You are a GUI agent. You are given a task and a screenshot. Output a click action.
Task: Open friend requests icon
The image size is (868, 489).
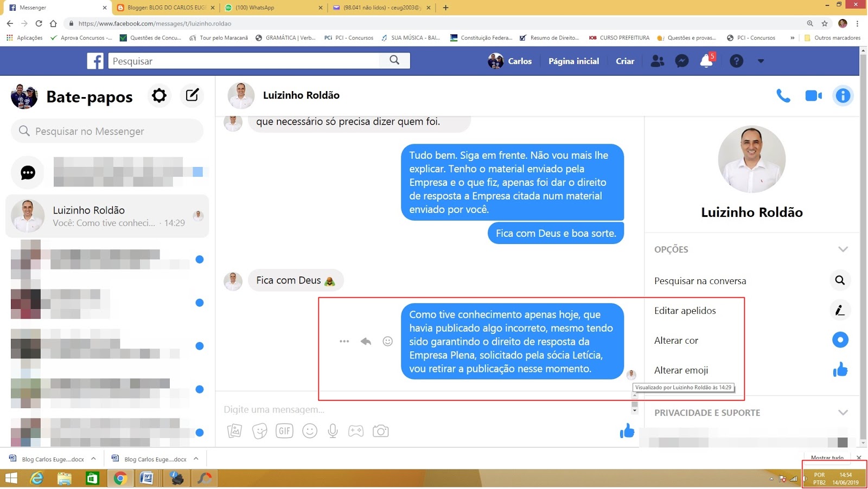click(657, 61)
